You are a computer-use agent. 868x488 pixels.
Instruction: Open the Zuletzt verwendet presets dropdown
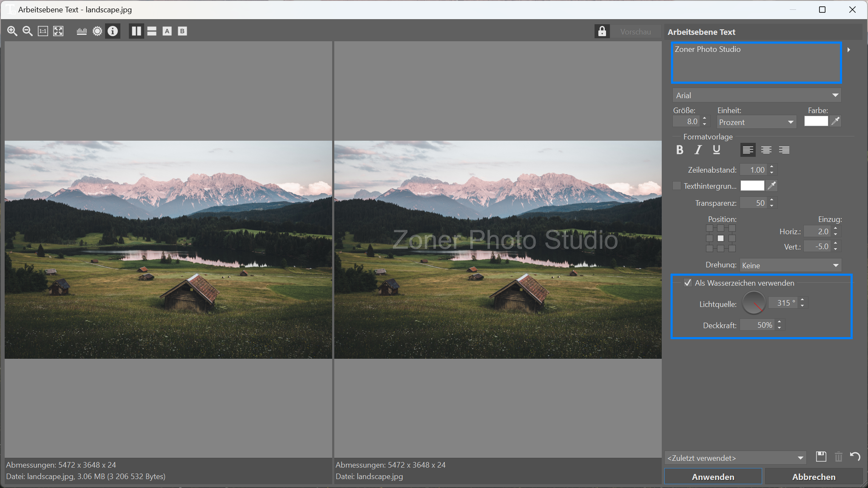coord(735,458)
